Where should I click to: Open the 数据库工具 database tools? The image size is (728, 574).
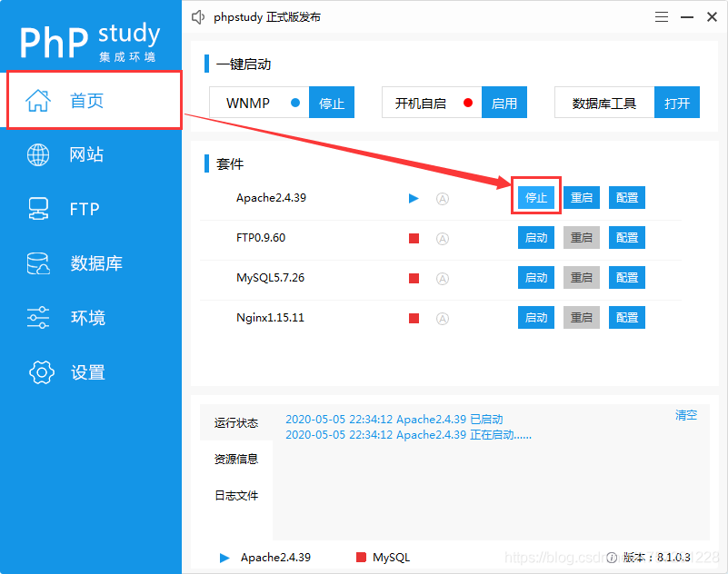coord(677,103)
